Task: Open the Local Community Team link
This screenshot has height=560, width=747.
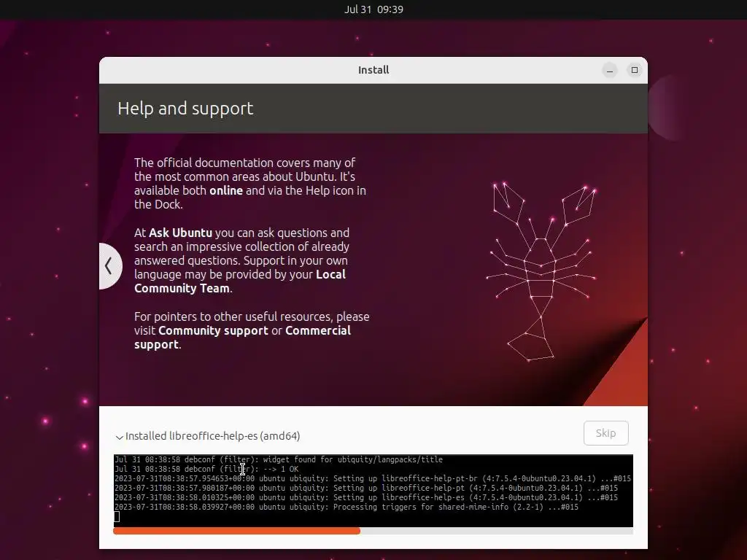Action: [x=240, y=281]
